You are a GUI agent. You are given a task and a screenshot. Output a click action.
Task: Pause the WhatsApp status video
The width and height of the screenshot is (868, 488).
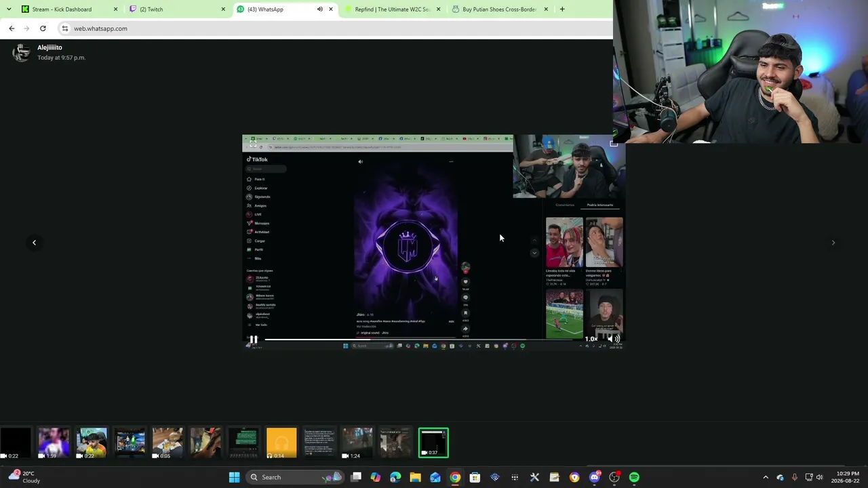coord(254,340)
